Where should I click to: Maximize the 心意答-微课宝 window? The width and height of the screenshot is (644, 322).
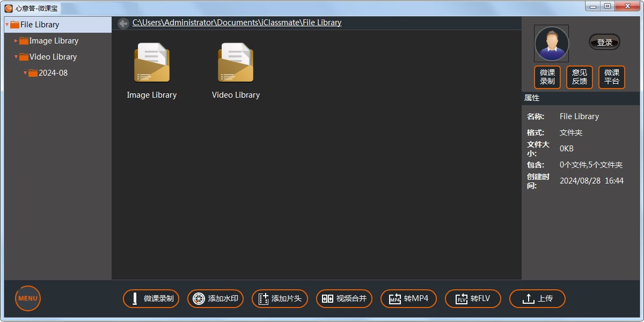pos(607,6)
